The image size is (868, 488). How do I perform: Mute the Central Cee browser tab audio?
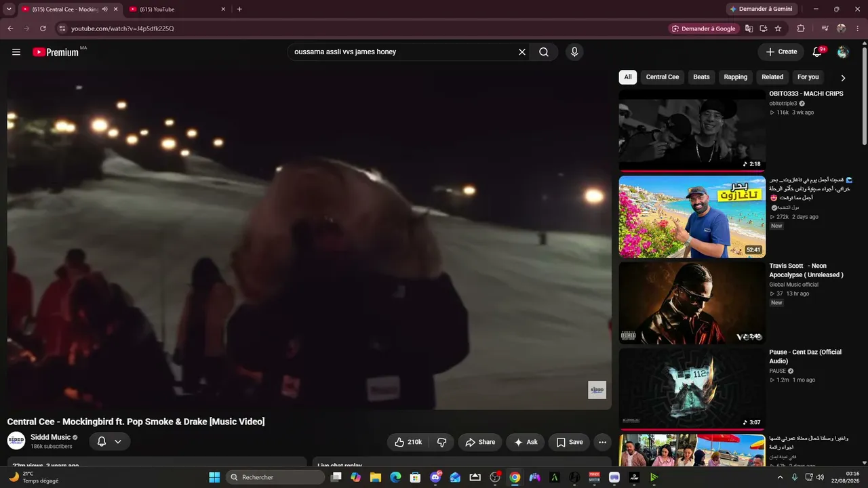tap(105, 9)
